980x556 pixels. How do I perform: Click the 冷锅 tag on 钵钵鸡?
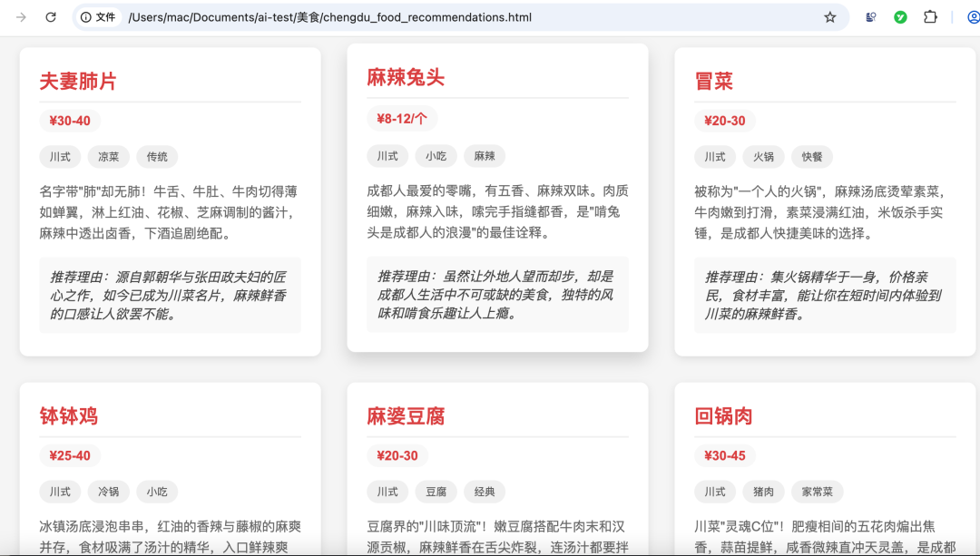pos(109,492)
